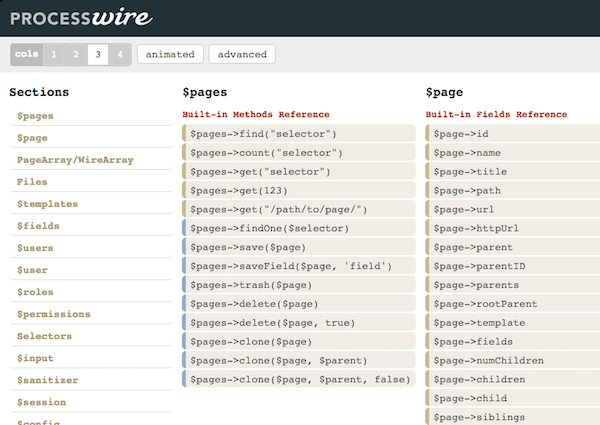Expand $pages->delete($page, true) entry

299,323
